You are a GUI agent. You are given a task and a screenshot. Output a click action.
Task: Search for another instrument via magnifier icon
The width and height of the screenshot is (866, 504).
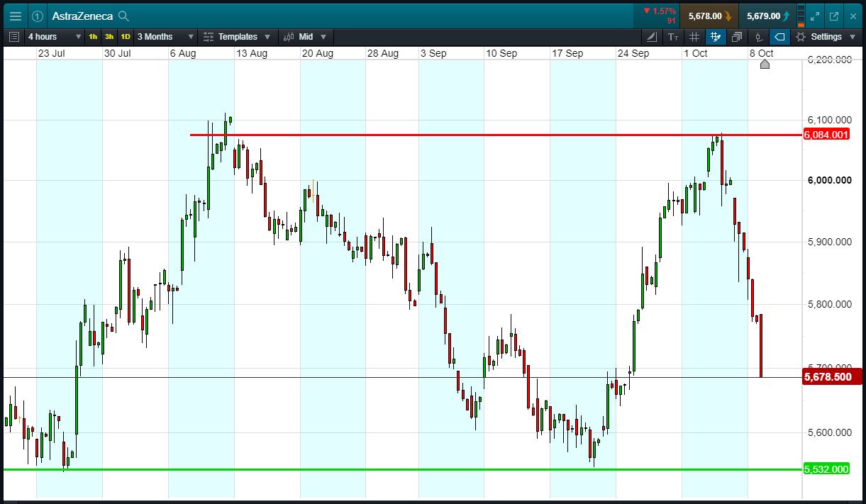pyautogui.click(x=123, y=16)
